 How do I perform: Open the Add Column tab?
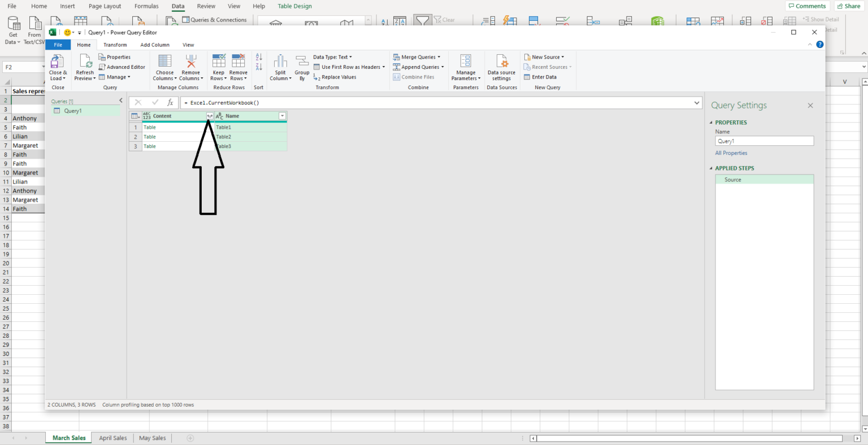155,45
